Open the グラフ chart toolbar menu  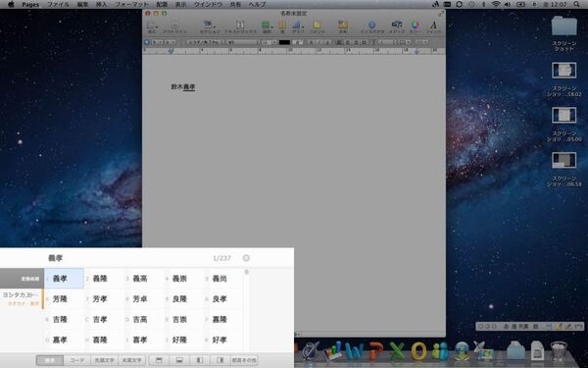pyautogui.click(x=298, y=27)
